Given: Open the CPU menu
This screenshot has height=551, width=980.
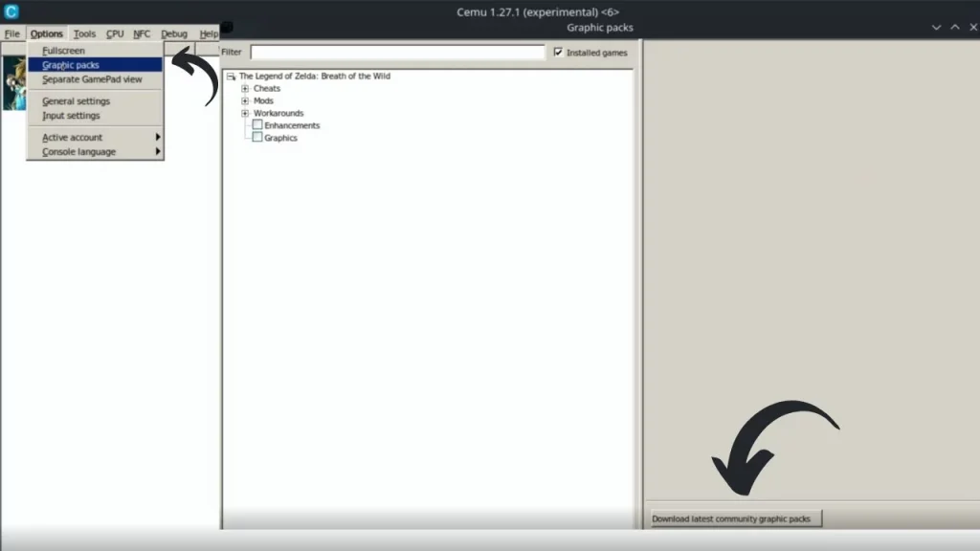Looking at the screenshot, I should 115,33.
